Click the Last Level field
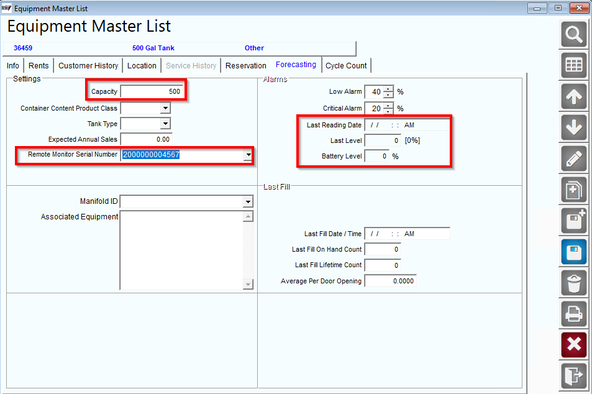This screenshot has width=592, height=394. [382, 140]
